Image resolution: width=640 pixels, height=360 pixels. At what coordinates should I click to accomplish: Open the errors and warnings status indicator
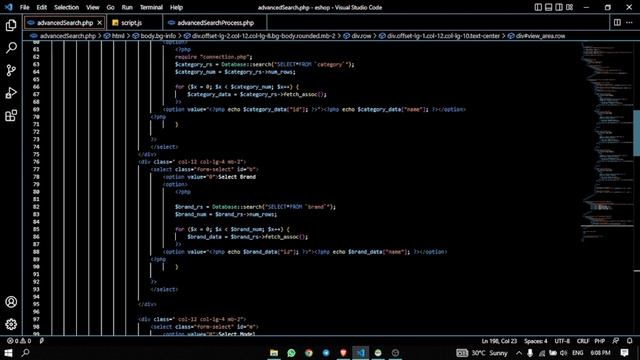[19, 341]
